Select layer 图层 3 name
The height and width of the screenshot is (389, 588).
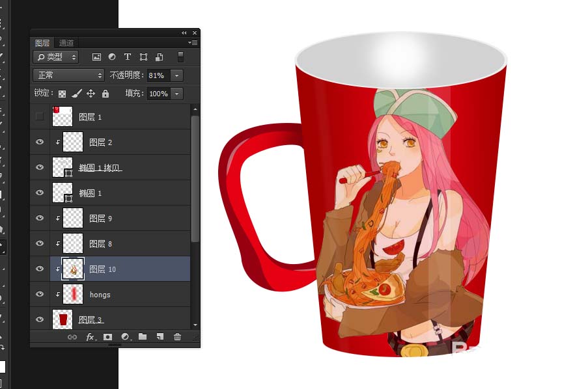coord(91,319)
